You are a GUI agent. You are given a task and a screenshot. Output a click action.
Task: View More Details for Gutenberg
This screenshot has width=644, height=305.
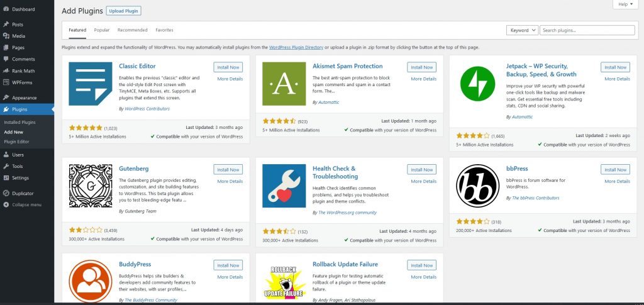[x=230, y=181]
